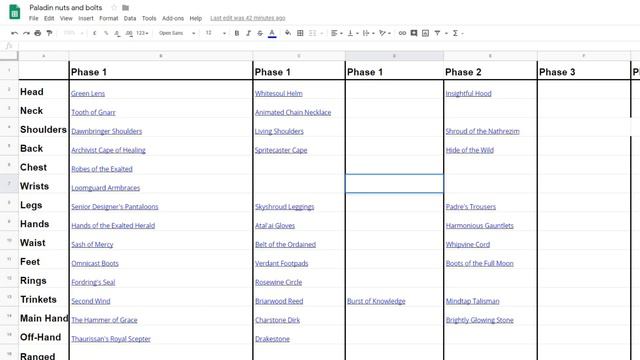Select the Phase 2 header cell
Viewport: 640px width, 360px height.
tap(490, 70)
